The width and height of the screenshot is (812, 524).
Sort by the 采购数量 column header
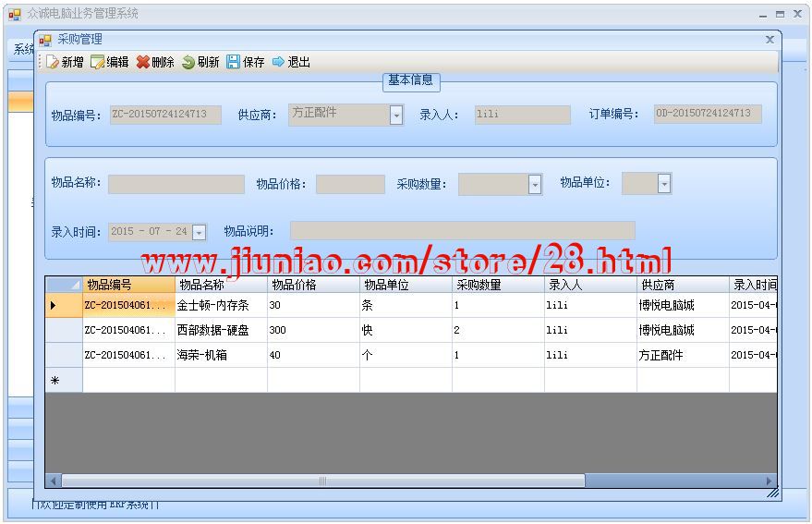pos(498,285)
